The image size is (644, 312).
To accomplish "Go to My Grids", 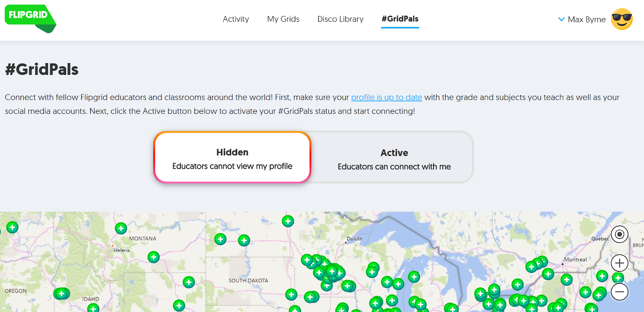I will click(283, 19).
